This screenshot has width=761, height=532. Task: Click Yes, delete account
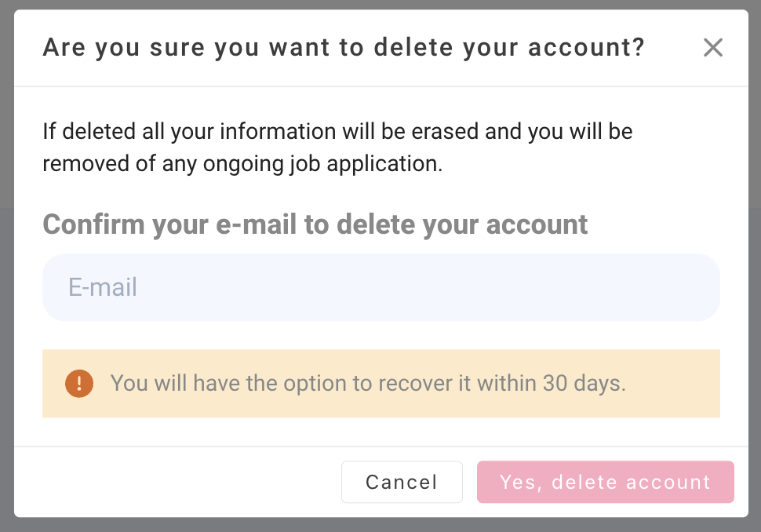[x=605, y=482]
